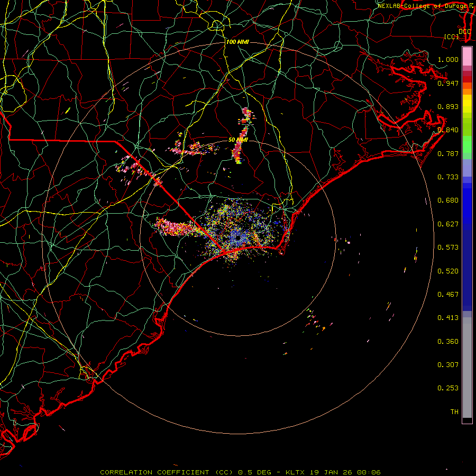The height and width of the screenshot is (476, 476).
Task: Click the KLTX station ID in caption
Action: [x=296, y=472]
